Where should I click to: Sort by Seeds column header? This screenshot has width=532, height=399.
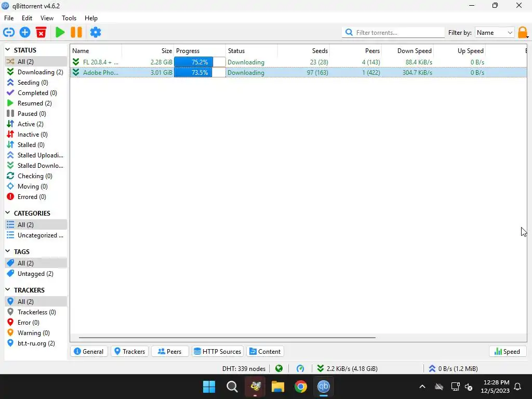303,51
